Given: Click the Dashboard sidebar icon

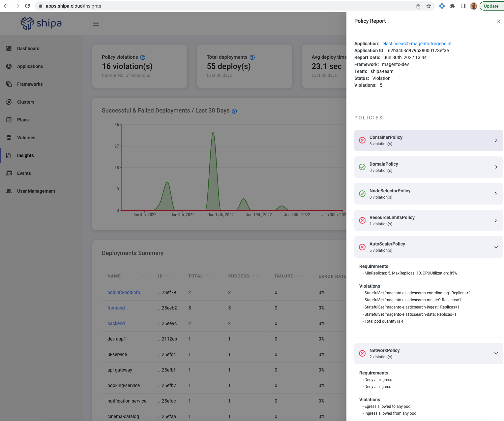Looking at the screenshot, I should 9,49.
